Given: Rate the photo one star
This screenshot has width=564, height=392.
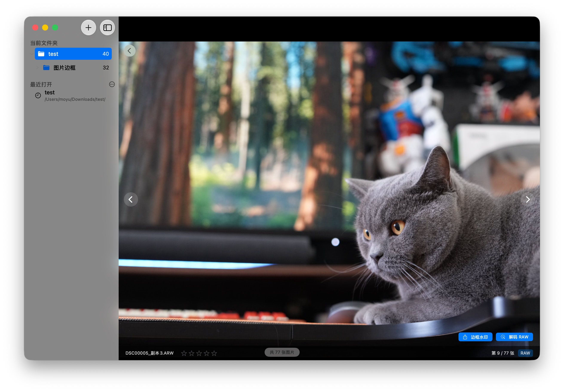Looking at the screenshot, I should coord(184,353).
